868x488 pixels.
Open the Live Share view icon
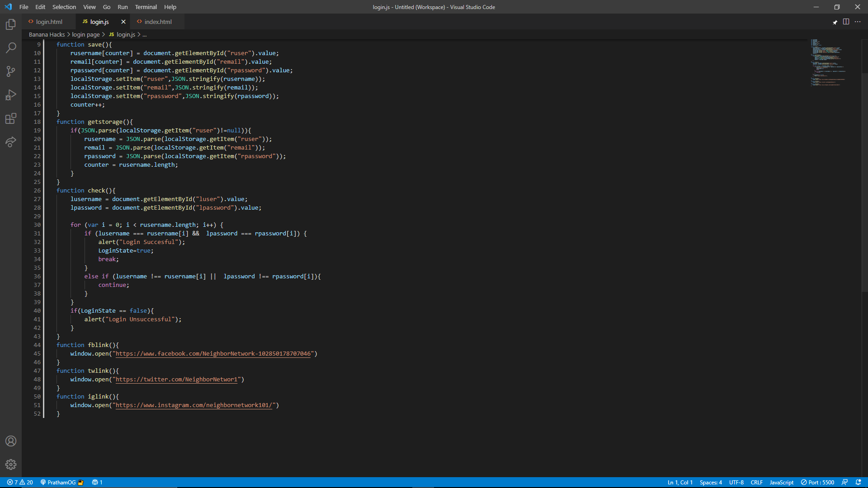click(x=11, y=142)
